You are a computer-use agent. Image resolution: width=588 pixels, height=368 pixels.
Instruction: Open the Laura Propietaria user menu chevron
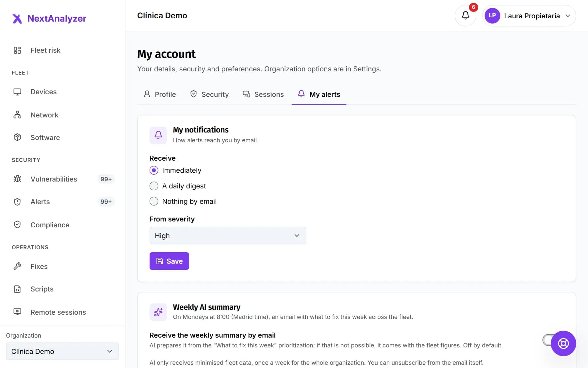568,16
